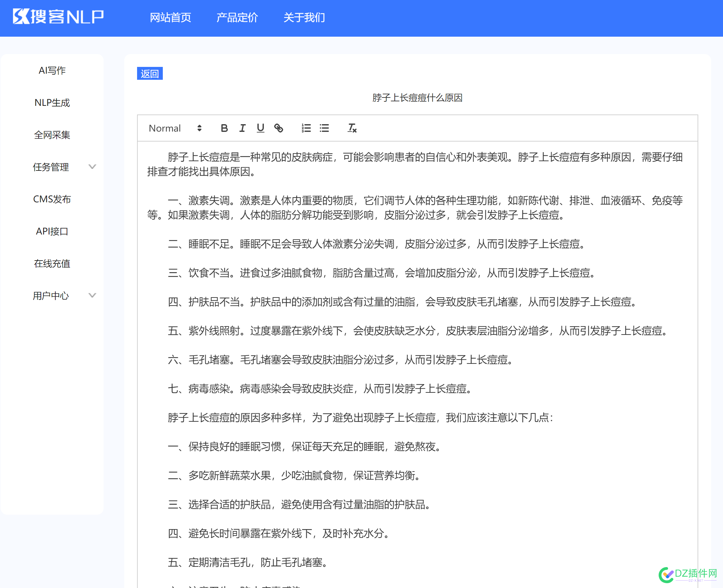
Task: Click the line 三、选择合适的护肤品
Action: [x=300, y=504]
